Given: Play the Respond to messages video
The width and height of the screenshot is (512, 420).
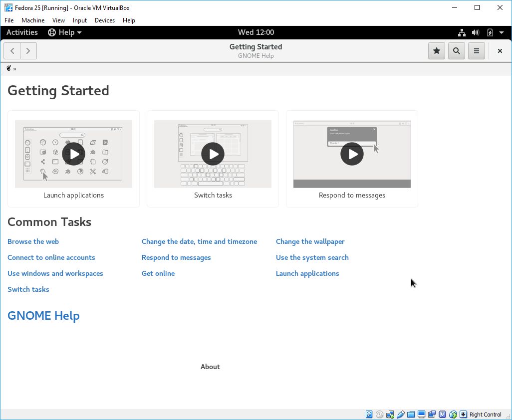Looking at the screenshot, I should coord(352,154).
